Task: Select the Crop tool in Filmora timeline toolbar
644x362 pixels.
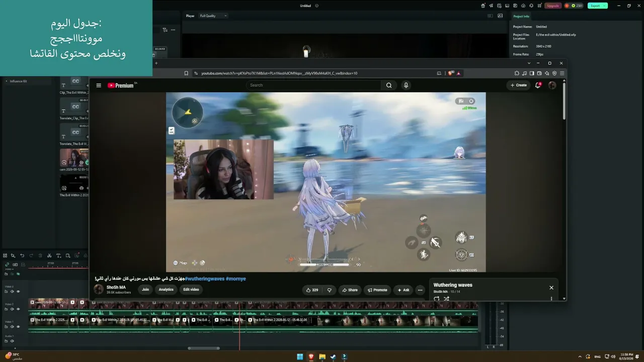Action: tap(68, 255)
